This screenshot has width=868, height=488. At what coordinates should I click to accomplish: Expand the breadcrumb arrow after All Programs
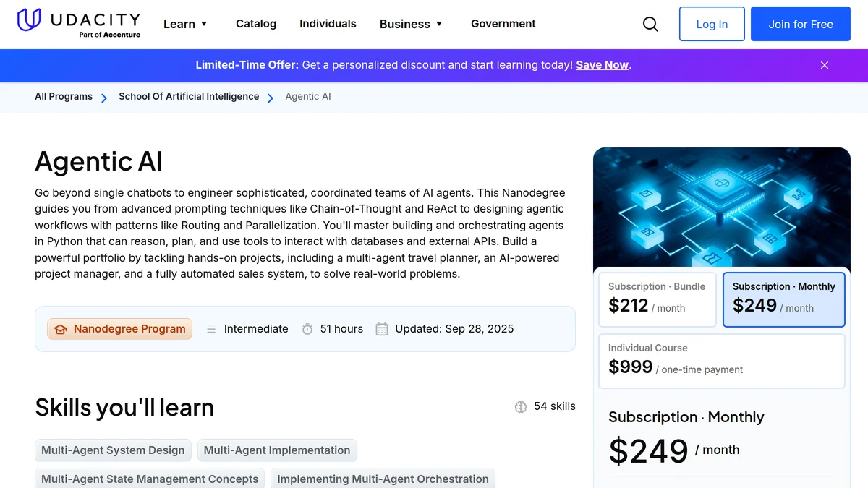click(x=103, y=97)
